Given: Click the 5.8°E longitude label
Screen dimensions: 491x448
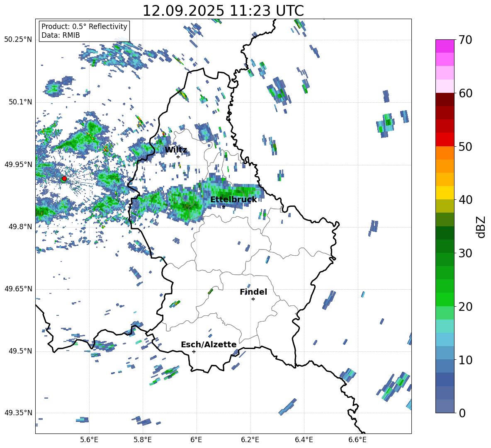Looking at the screenshot, I should [143, 440].
